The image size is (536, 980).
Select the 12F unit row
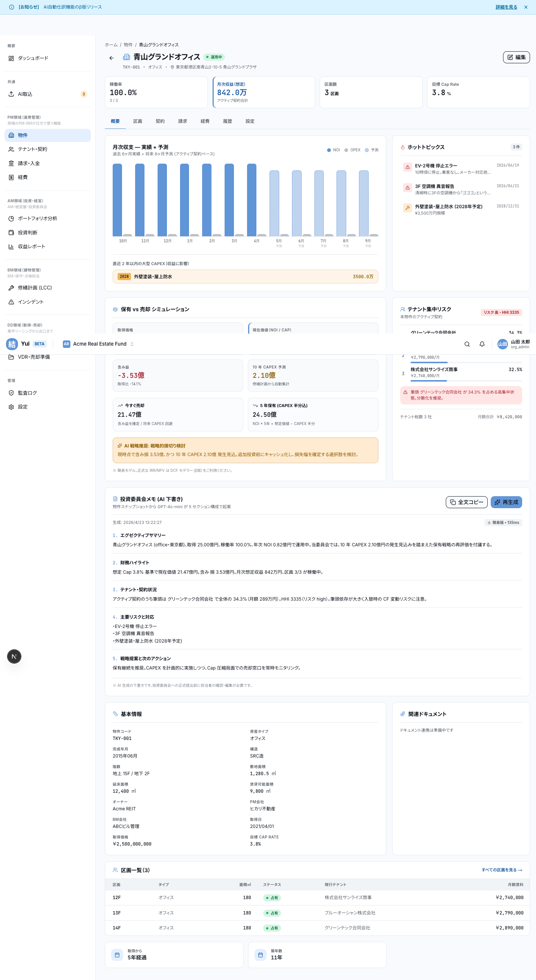pos(317,898)
